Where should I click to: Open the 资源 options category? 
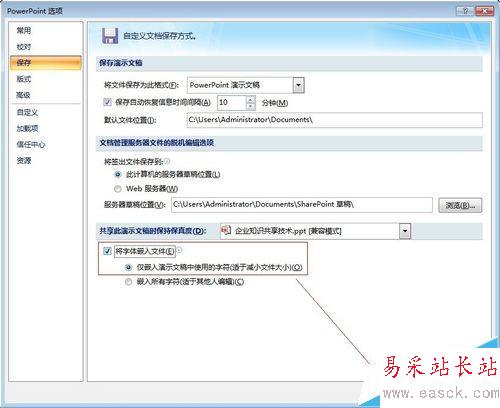[x=24, y=161]
